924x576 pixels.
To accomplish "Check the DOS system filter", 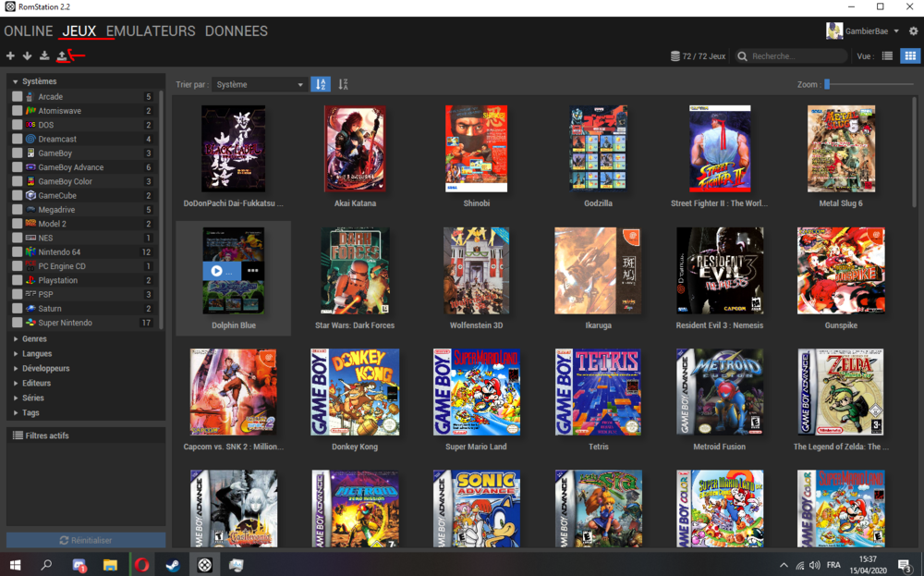I will [17, 125].
